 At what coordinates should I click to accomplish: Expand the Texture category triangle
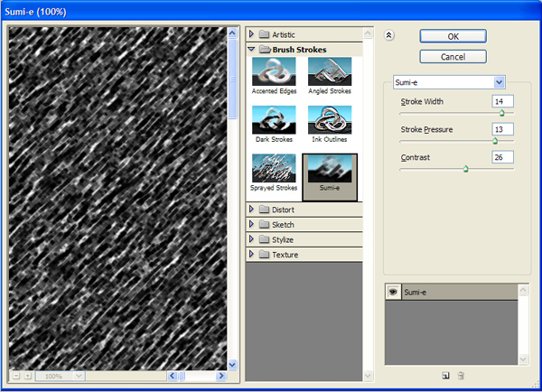pos(252,254)
